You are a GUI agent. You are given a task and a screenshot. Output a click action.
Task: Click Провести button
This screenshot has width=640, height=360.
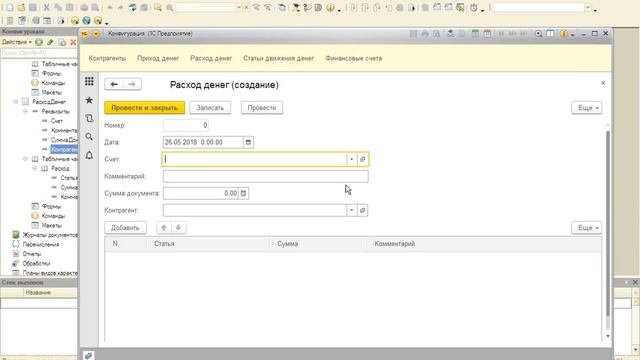pos(262,108)
